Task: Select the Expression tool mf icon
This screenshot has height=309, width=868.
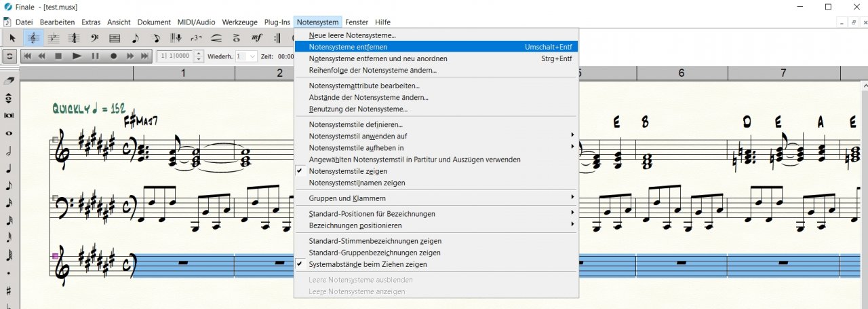Action: tap(257, 38)
